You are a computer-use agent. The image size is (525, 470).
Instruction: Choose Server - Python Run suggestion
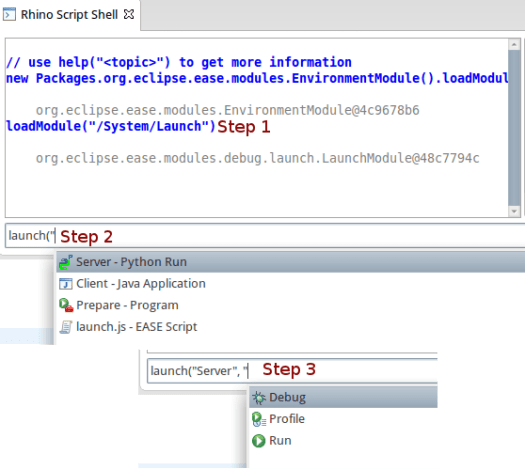290,262
